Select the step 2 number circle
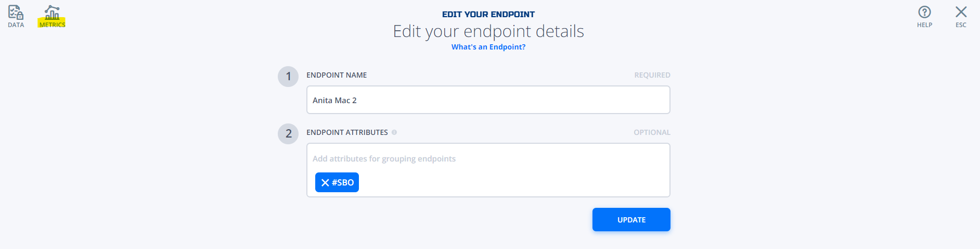The height and width of the screenshot is (249, 980). [x=288, y=134]
